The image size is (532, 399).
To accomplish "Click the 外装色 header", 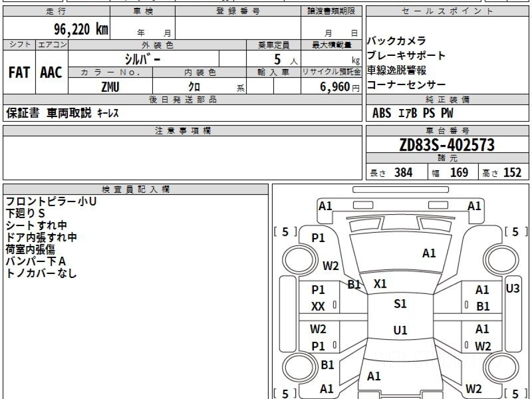I will [x=157, y=45].
